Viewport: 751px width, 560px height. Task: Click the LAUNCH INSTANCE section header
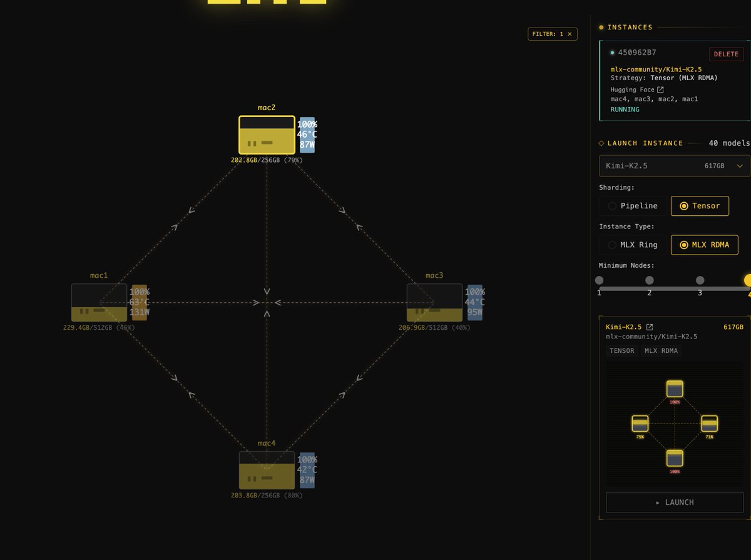pos(645,143)
